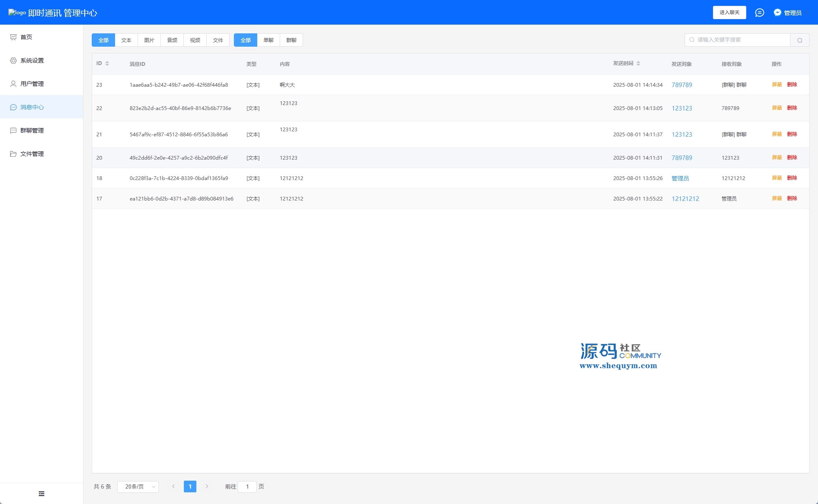Sort table by ID column arrows

pyautogui.click(x=107, y=63)
